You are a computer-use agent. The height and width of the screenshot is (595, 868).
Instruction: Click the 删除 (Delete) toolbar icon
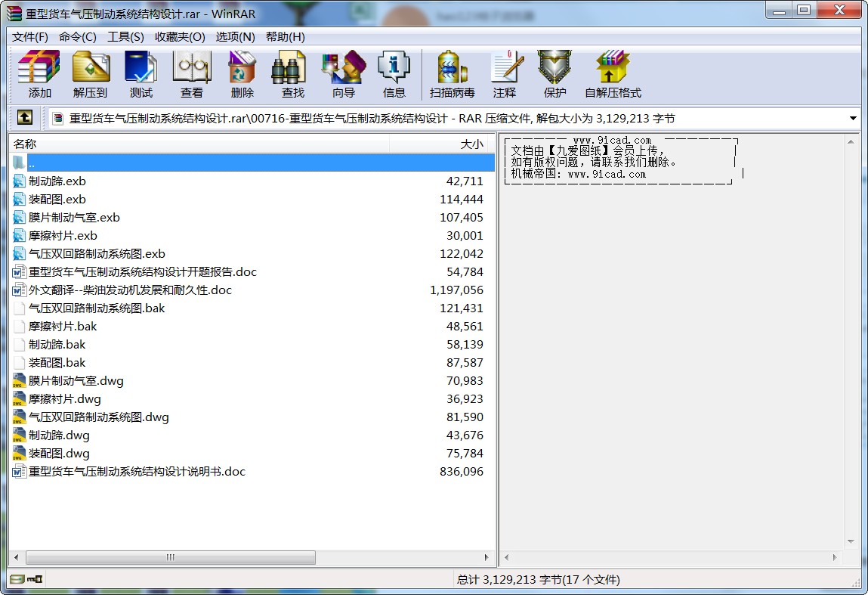pos(242,74)
